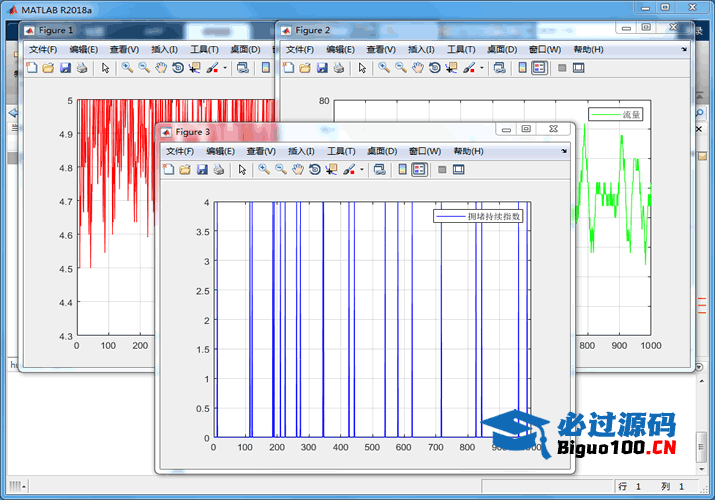Open 工具(T) menu in Figure 3

pyautogui.click(x=341, y=151)
